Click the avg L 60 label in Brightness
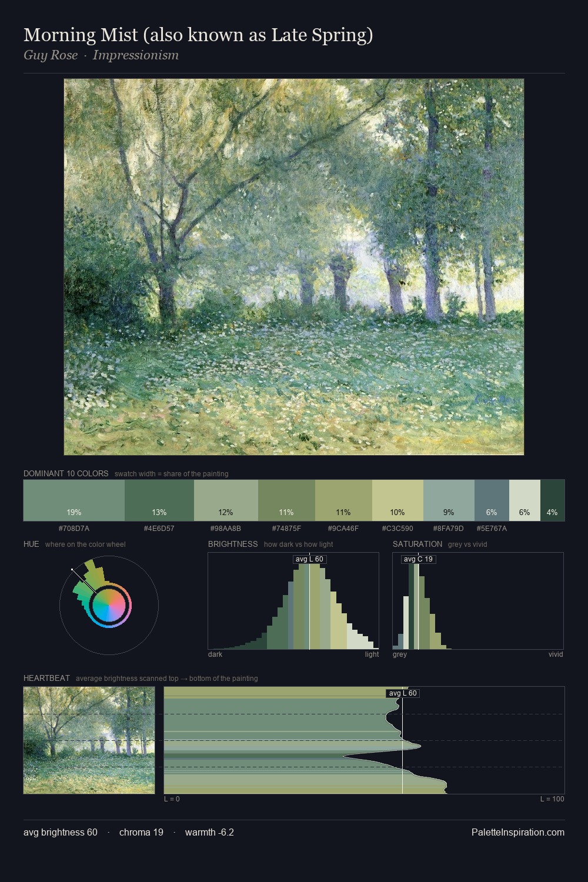 tap(309, 559)
